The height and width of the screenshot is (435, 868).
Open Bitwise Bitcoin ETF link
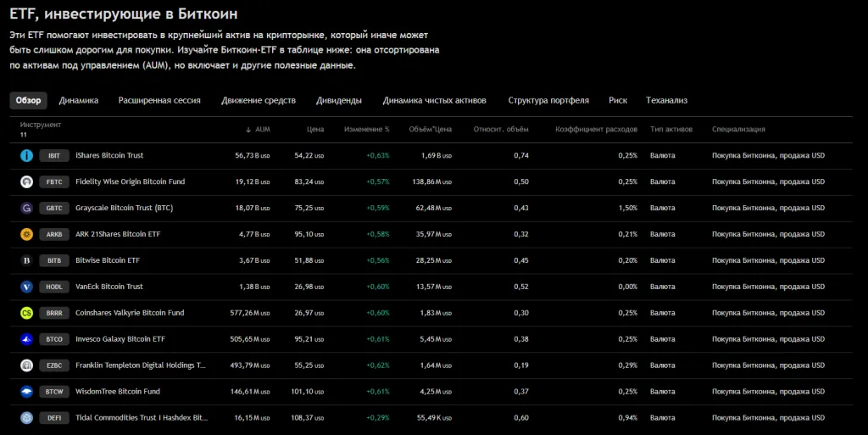(x=108, y=260)
